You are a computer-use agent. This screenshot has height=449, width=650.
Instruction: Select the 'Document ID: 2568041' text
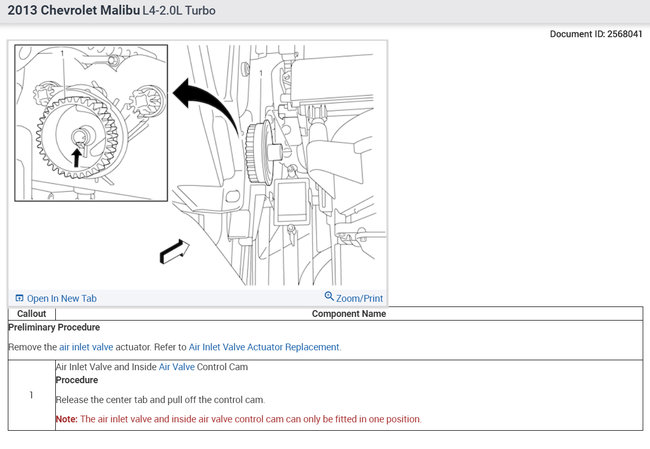pos(596,34)
